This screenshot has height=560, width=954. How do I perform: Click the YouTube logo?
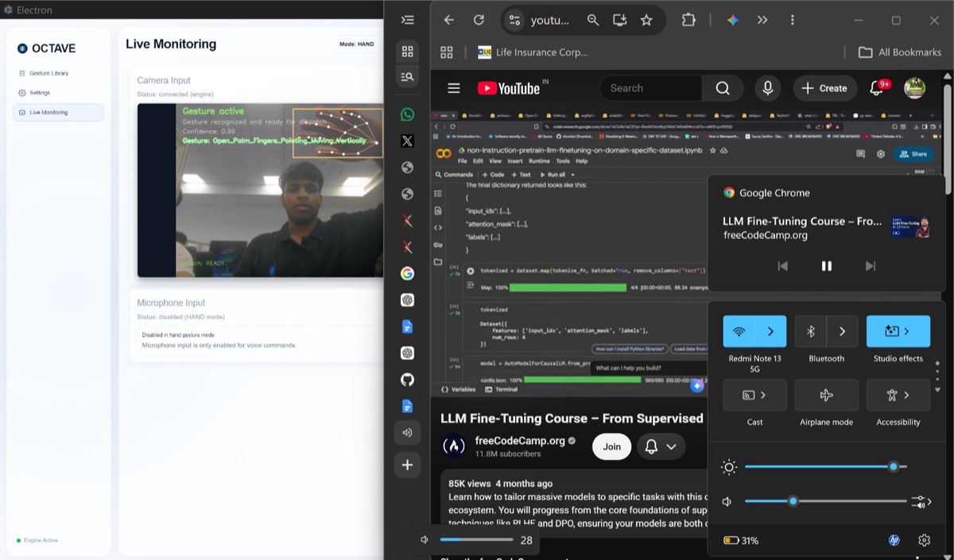[510, 88]
